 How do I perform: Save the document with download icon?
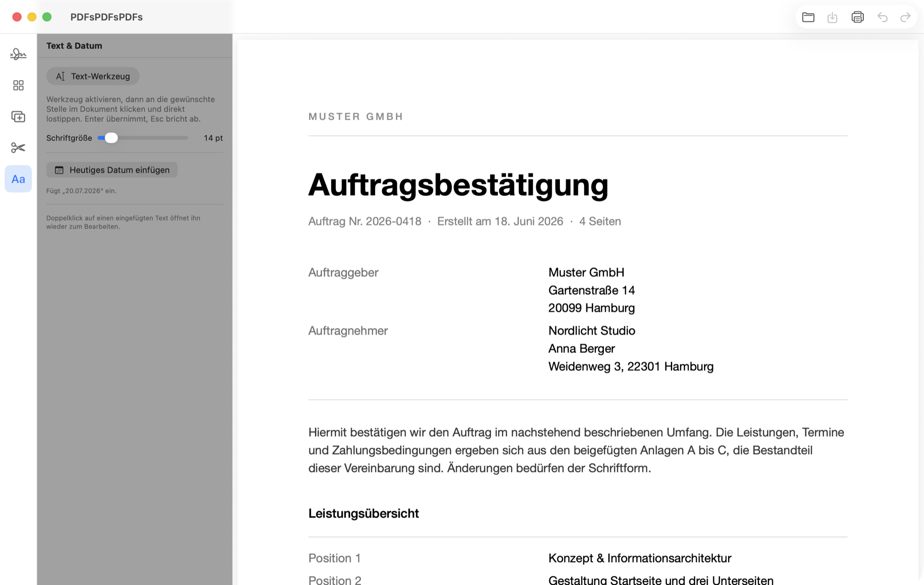(833, 17)
